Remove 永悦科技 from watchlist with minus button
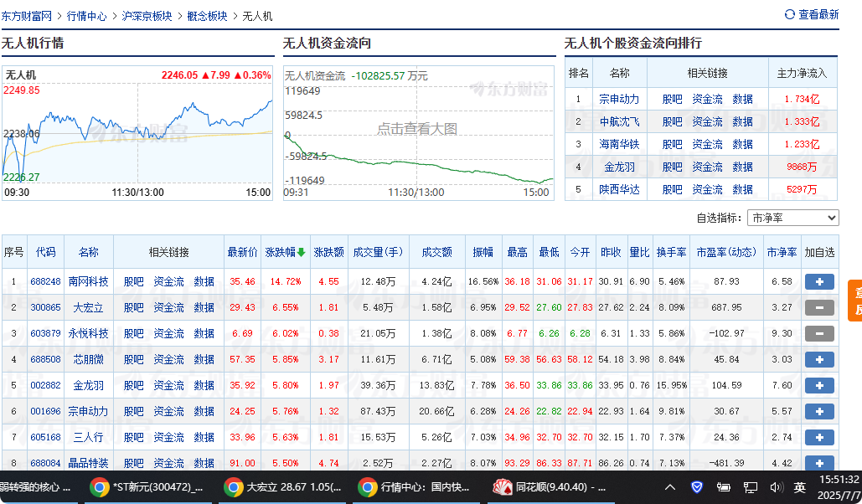Image resolution: width=862 pixels, height=504 pixels. pos(819,333)
